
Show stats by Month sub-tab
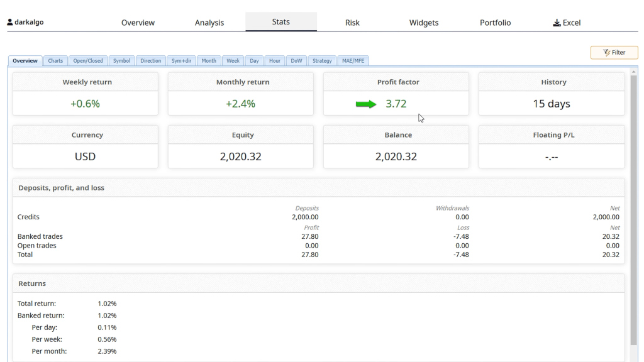pos(209,61)
